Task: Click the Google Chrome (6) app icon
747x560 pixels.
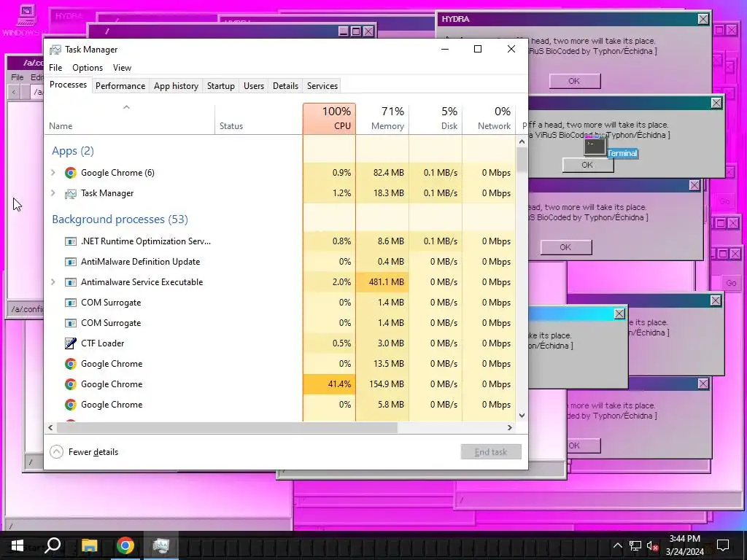Action: pos(71,173)
